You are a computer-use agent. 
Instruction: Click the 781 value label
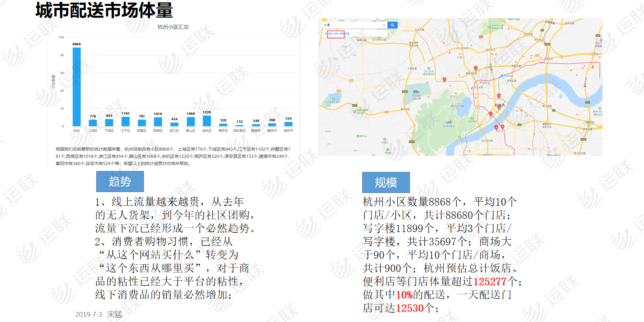click(142, 116)
